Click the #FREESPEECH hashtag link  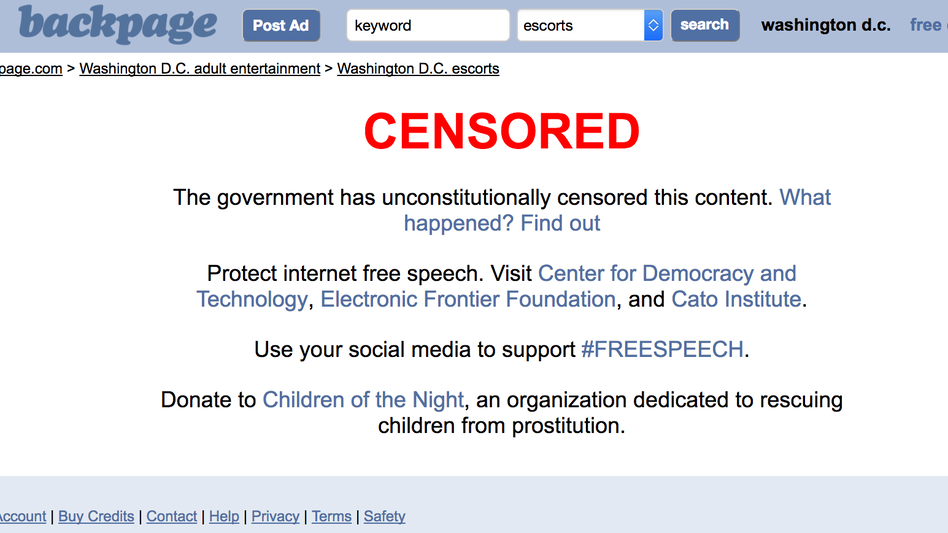[662, 349]
